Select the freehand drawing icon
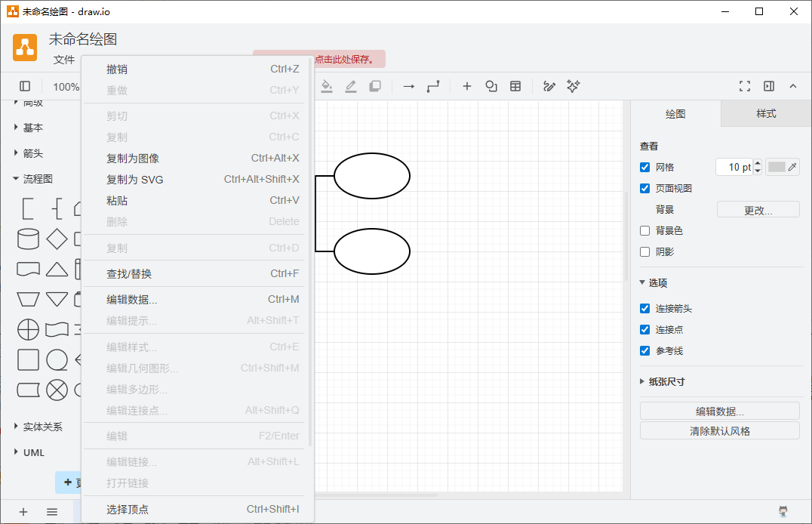Viewport: 812px width, 524px height. click(x=549, y=86)
